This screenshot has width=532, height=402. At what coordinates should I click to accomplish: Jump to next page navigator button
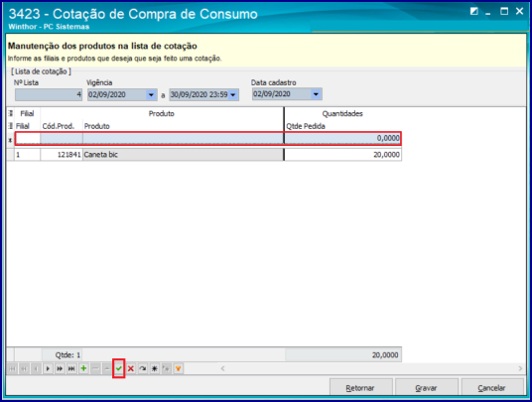(x=60, y=369)
